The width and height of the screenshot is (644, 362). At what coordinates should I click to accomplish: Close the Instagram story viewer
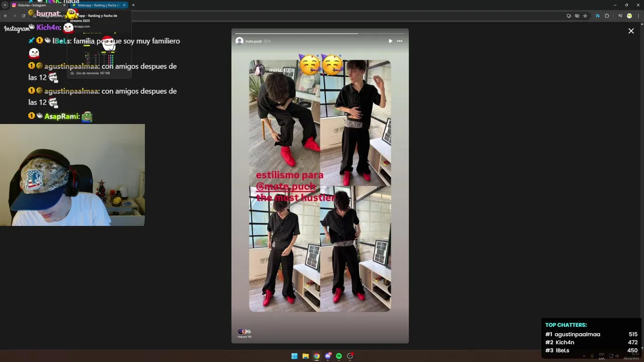click(x=631, y=31)
